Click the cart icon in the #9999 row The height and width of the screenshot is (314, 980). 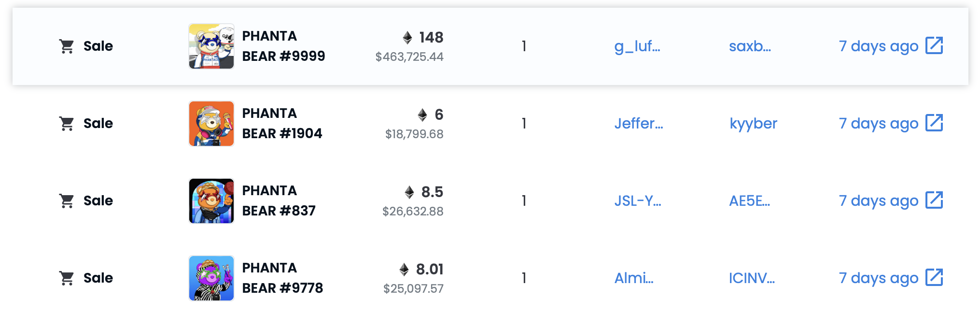click(x=67, y=46)
